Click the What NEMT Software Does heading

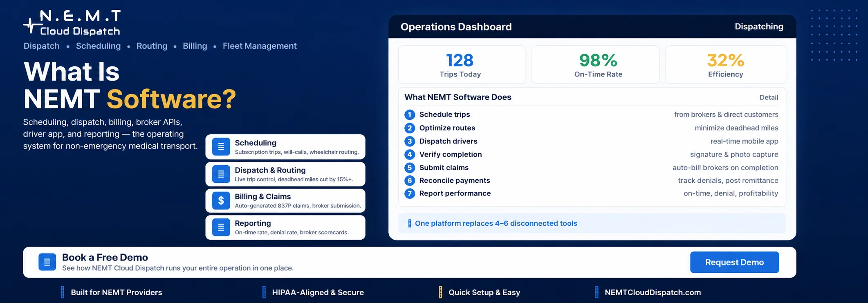coord(458,97)
